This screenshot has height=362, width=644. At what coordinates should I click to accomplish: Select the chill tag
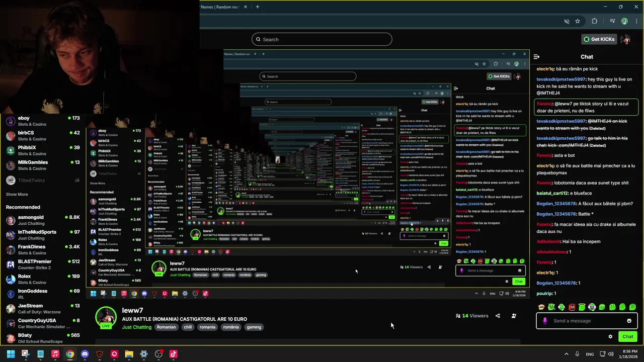click(188, 327)
